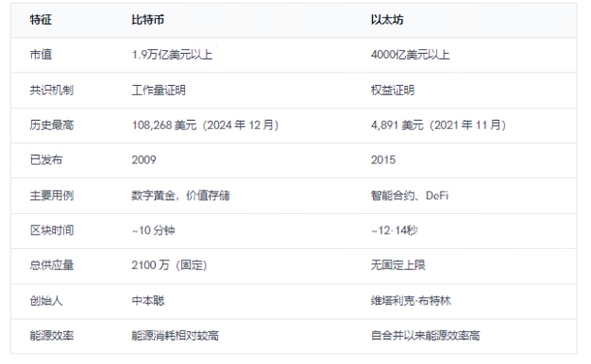Select the 自合并以来能源效率高 cell
Viewport: 591px width, 364px height.
426,336
